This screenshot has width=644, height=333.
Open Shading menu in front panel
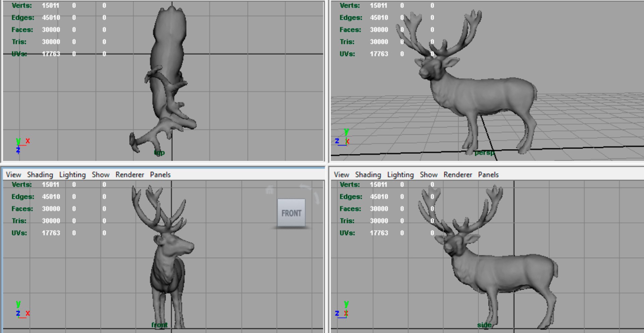[40, 175]
